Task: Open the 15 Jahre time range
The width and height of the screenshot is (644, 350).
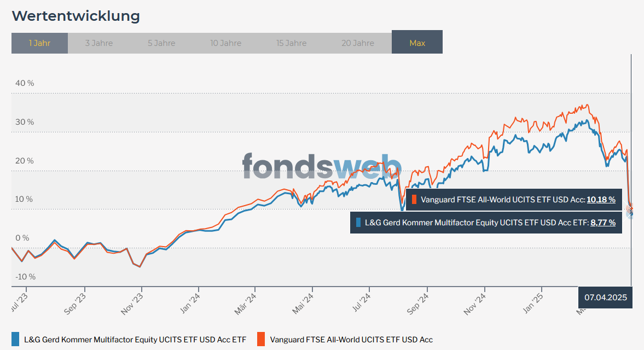Action: (x=291, y=43)
